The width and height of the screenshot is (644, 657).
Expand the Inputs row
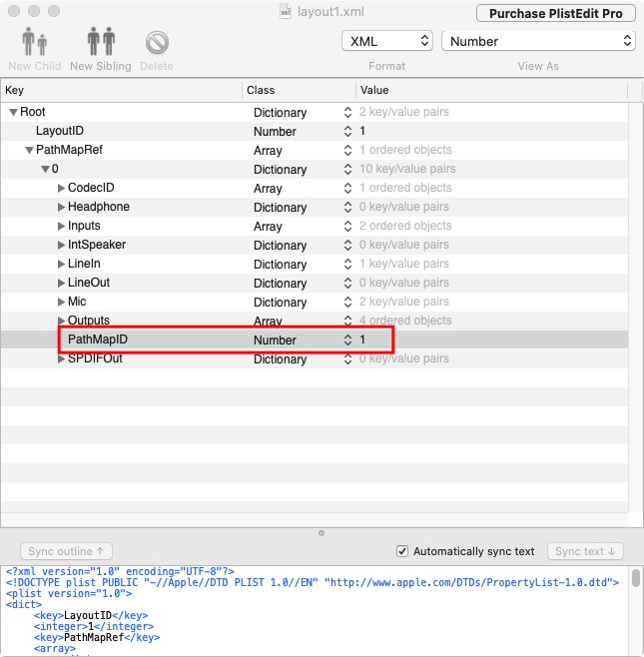click(x=61, y=226)
